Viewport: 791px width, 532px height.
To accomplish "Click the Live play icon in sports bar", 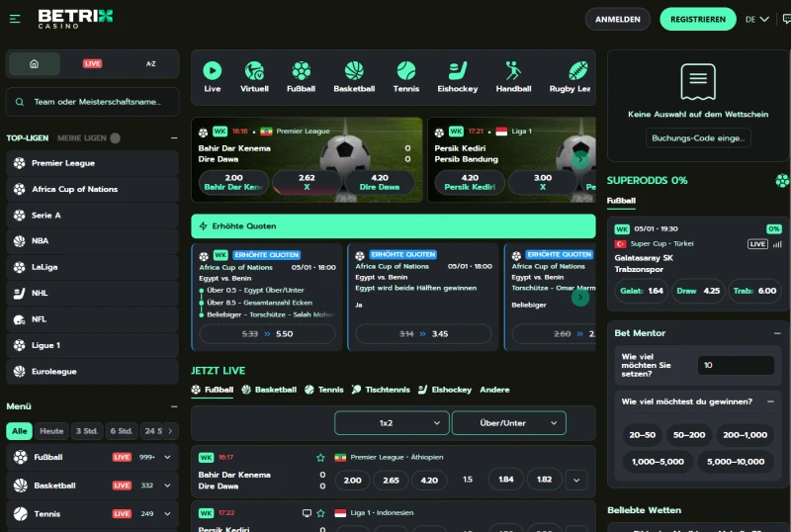I will click(213, 71).
